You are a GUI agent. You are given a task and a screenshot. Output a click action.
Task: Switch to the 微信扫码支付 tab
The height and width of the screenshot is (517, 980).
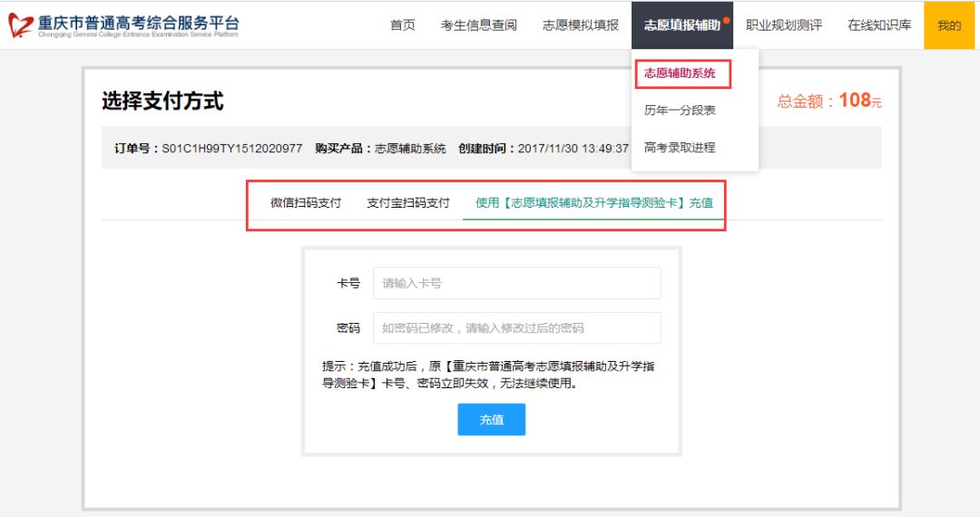306,203
